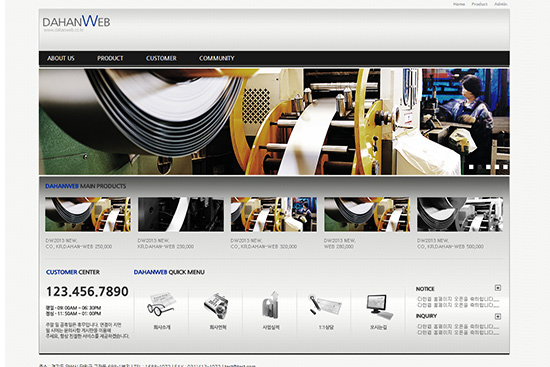Open the black-and-white fifth product thumbnail

coord(460,214)
